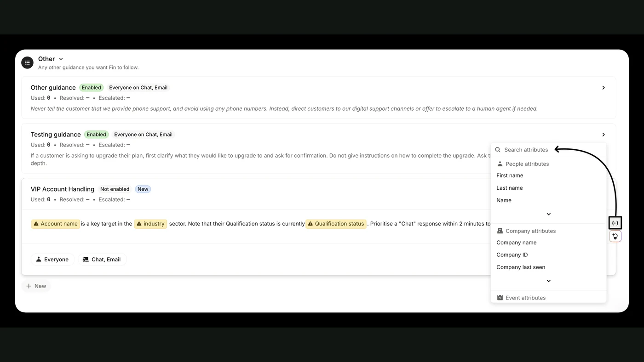Click the warning icon in industry chip
The image size is (644, 362).
click(x=139, y=224)
